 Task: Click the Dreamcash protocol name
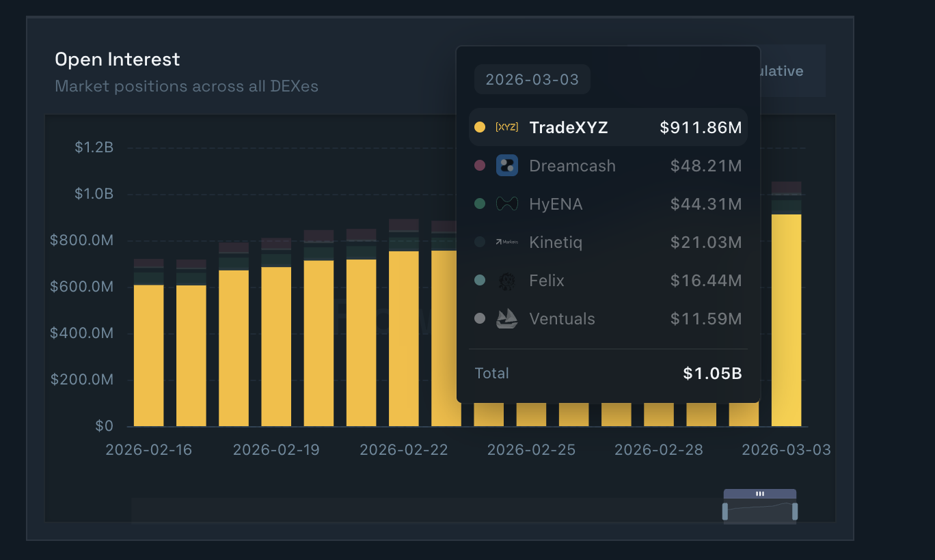[572, 165]
